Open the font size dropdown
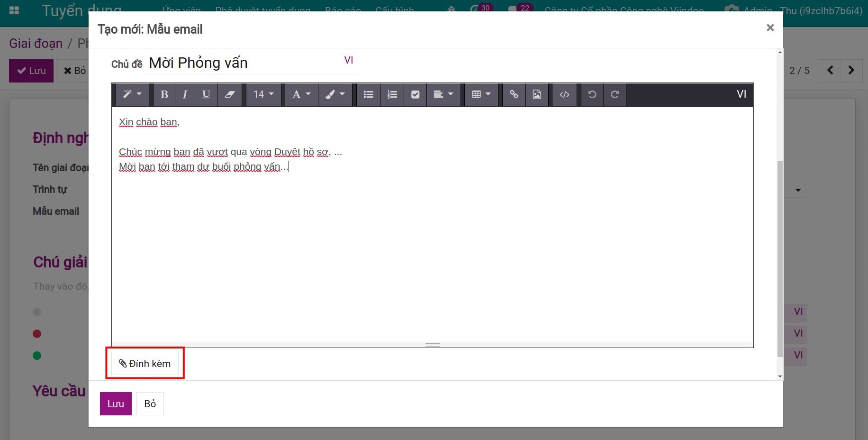868x440 pixels. (263, 94)
